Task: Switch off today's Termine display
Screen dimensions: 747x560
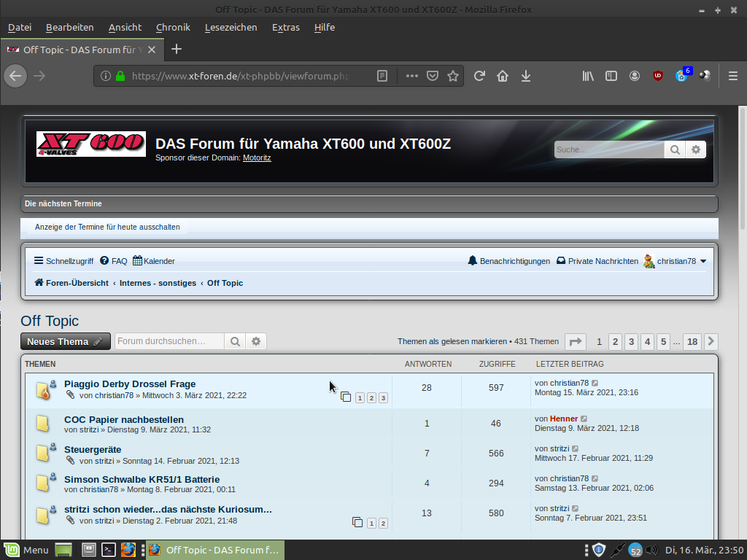Action: (x=107, y=227)
